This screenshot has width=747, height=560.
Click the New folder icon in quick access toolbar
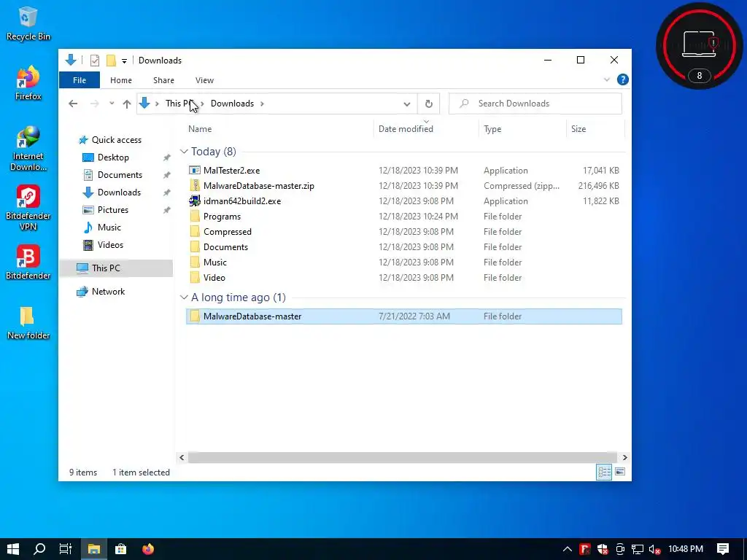point(111,61)
